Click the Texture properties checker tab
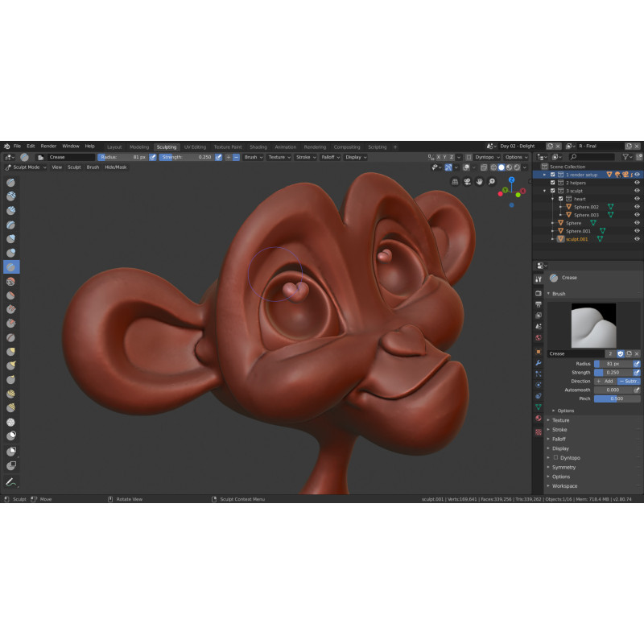 pyautogui.click(x=539, y=431)
